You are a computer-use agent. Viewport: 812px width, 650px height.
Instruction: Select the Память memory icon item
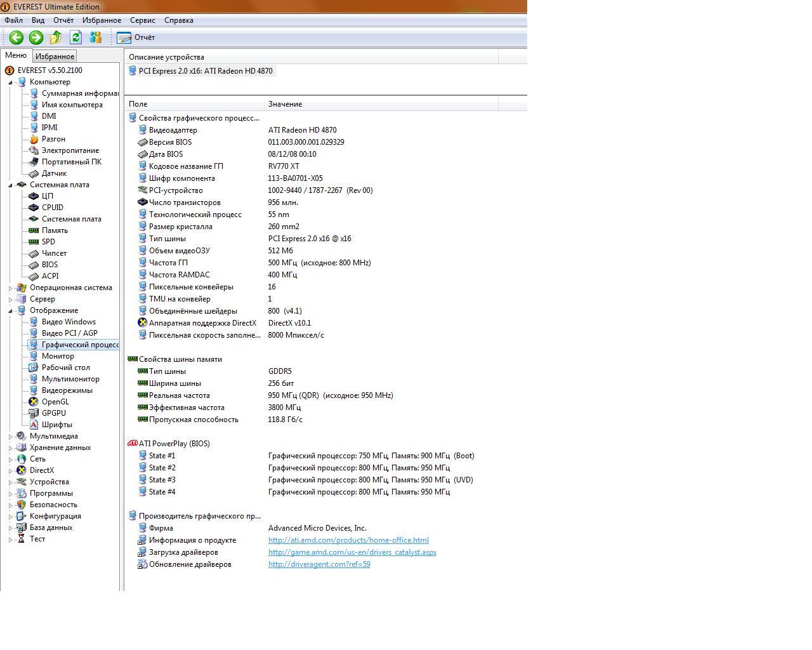tap(34, 230)
